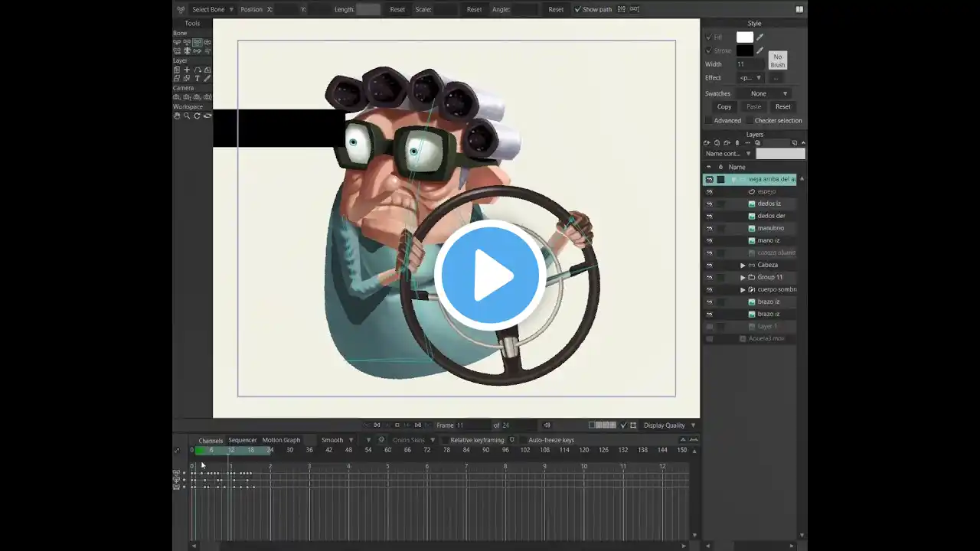Play the video with the blue button
The width and height of the screenshot is (980, 551).
[x=490, y=275]
